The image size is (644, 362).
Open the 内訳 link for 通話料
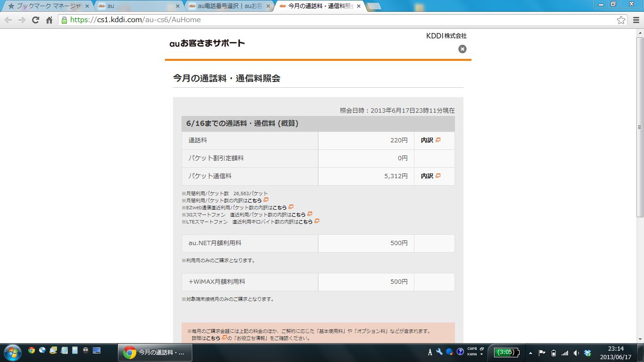[430, 140]
